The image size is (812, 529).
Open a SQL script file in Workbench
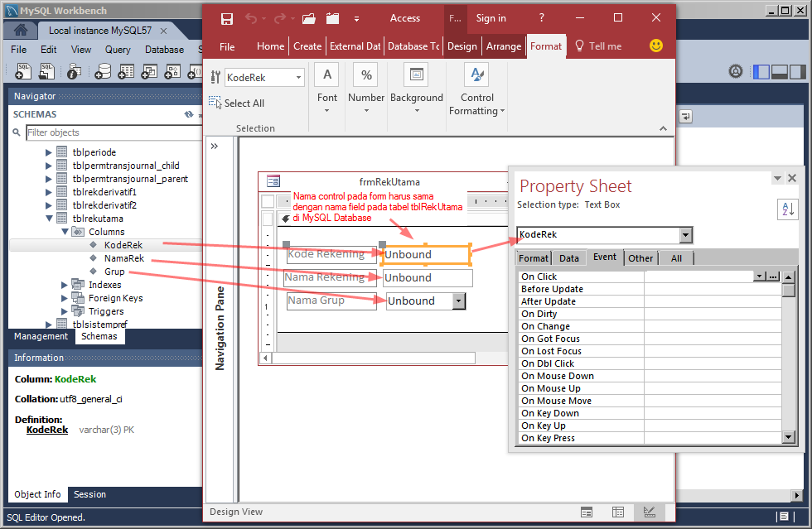46,72
